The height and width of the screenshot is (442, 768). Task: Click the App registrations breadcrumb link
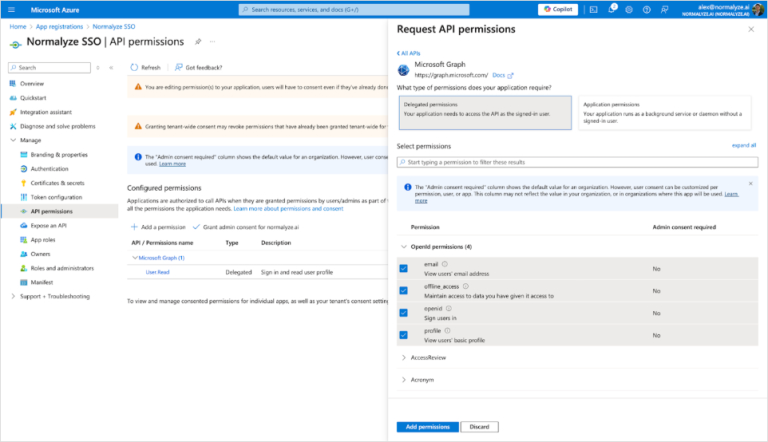point(56,26)
